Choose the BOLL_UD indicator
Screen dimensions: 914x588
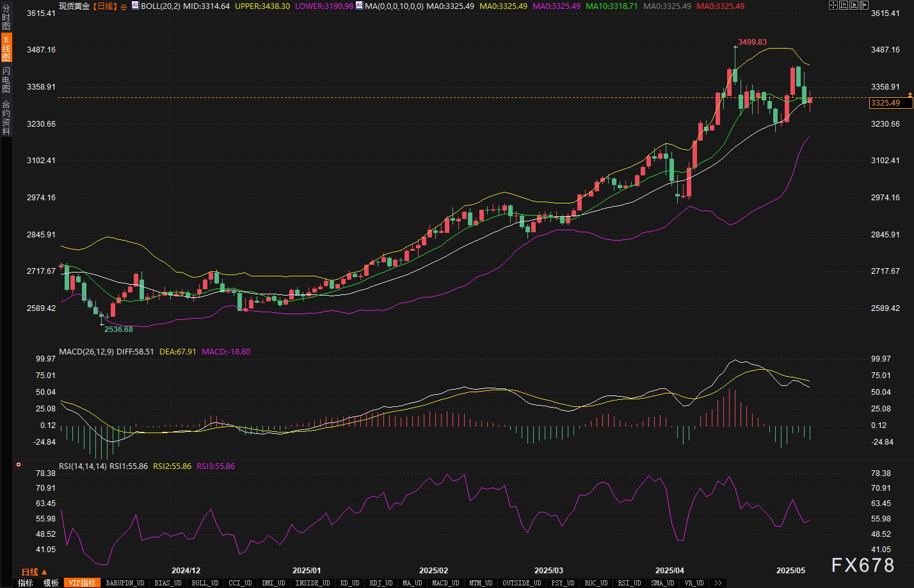(x=205, y=583)
